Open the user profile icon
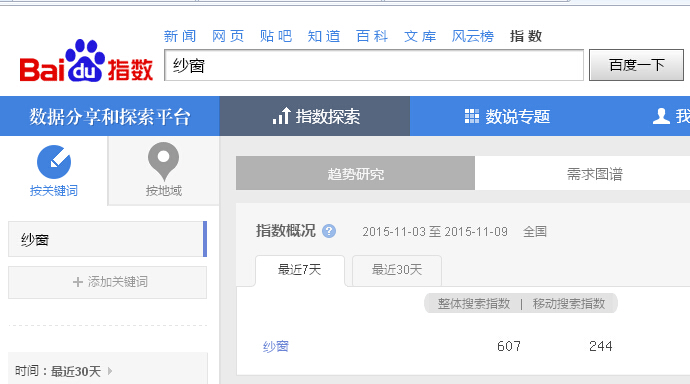This screenshot has width=690, height=384. tap(661, 116)
